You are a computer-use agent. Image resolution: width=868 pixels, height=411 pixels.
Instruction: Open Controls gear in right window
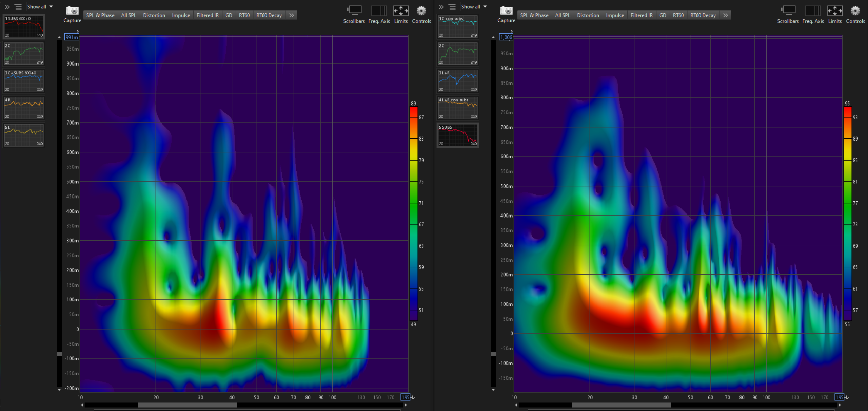coord(855,11)
